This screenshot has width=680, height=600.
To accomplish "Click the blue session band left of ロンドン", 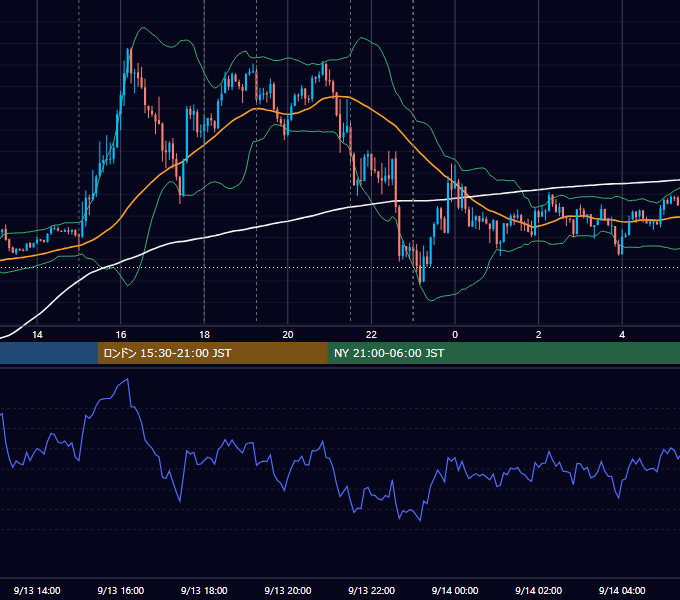I will (49, 353).
